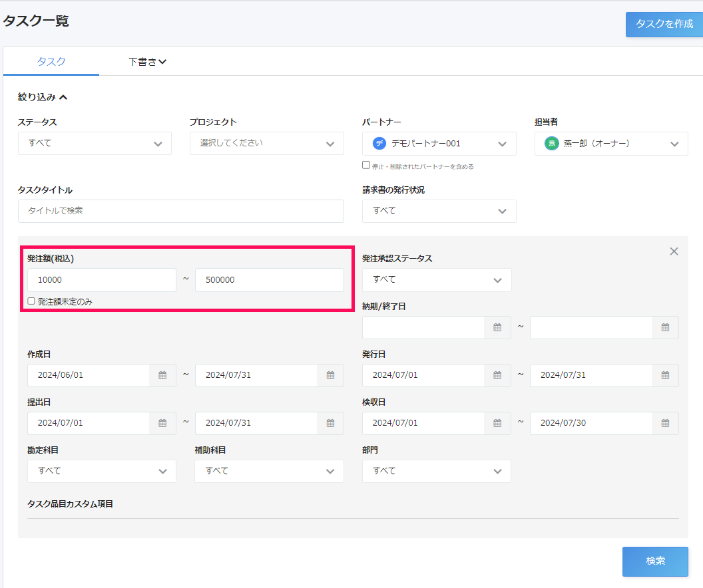Click タスクを作成 button
The image size is (703, 588).
tap(664, 24)
